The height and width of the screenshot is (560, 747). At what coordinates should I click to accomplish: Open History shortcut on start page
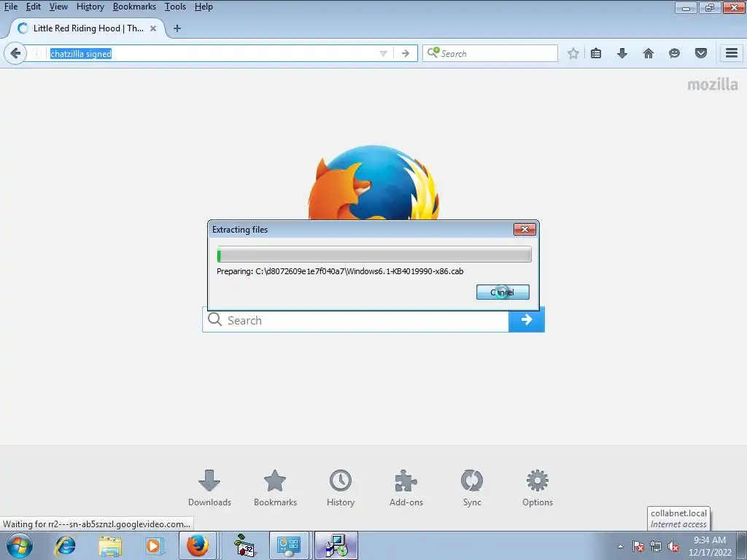(341, 488)
